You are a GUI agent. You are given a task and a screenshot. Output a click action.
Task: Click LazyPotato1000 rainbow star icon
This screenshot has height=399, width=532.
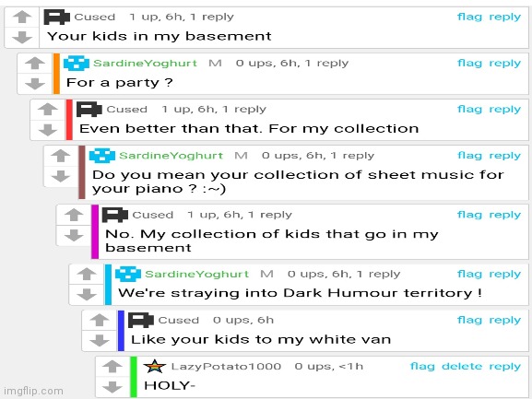click(155, 367)
